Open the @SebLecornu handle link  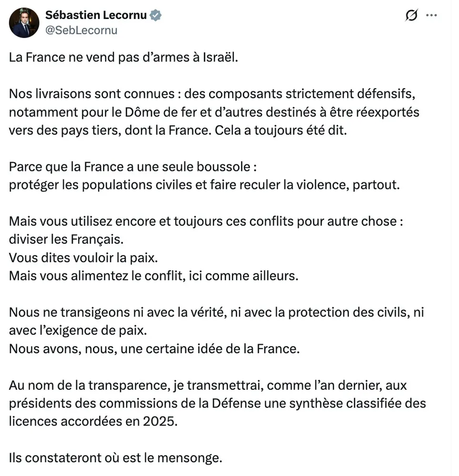81,30
